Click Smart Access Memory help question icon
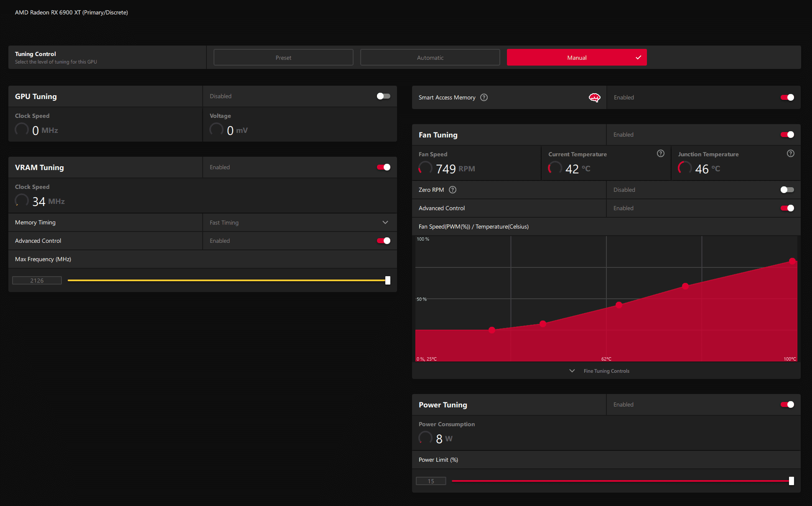812x506 pixels. click(484, 97)
